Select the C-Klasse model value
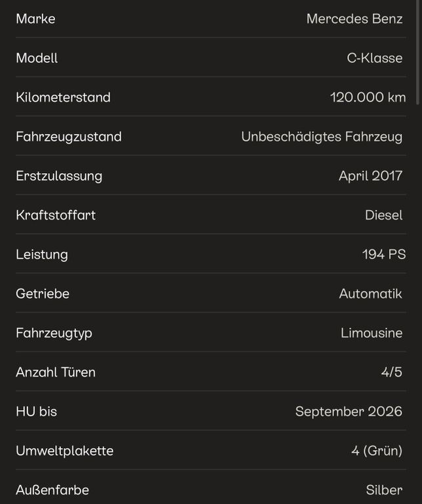Image resolution: width=422 pixels, height=504 pixels. coord(374,58)
